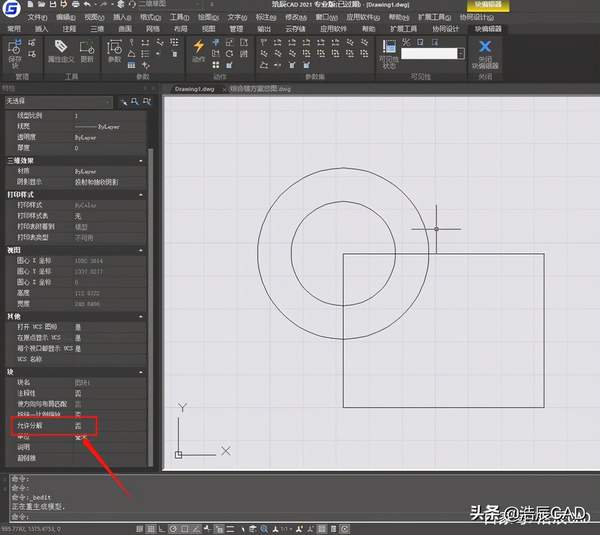Print drawing using quick access printer icon
600x535 pixels.
(x=76, y=5)
